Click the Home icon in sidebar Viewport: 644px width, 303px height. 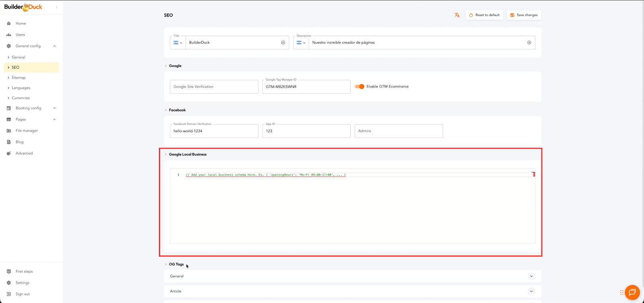9,23
